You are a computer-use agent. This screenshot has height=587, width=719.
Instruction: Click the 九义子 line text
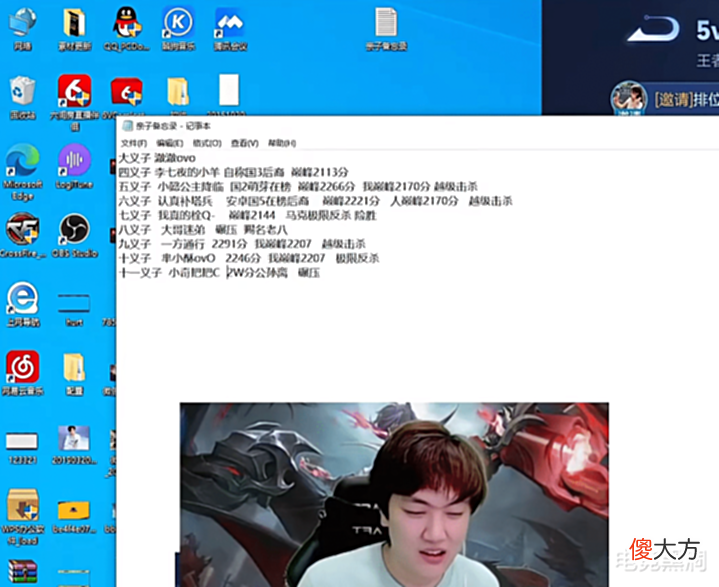tap(242, 244)
